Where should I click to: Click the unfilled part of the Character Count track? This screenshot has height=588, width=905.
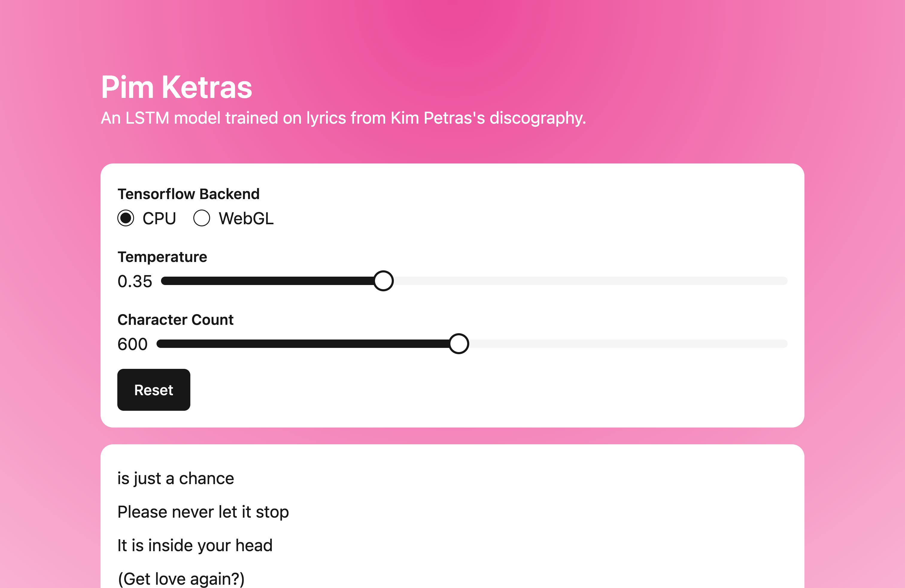627,344
